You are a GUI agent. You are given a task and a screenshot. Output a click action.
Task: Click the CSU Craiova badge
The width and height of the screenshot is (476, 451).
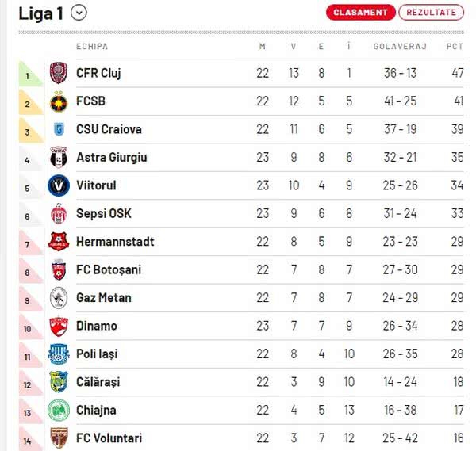(59, 129)
